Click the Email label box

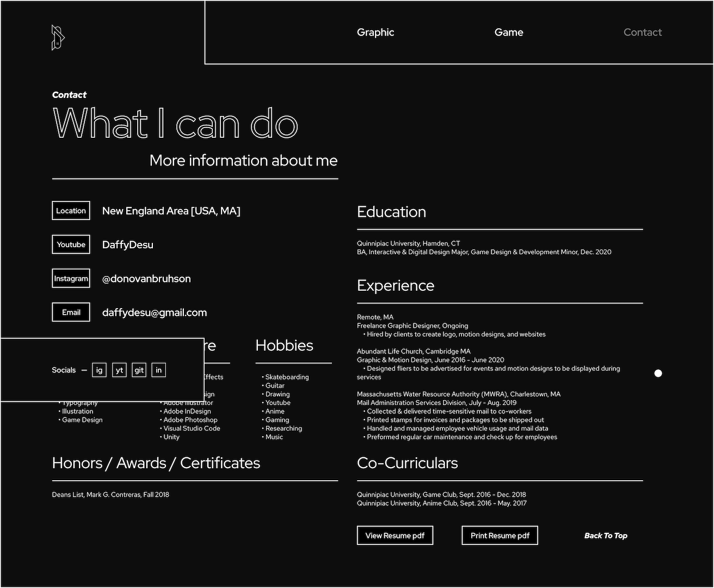pos(71,312)
